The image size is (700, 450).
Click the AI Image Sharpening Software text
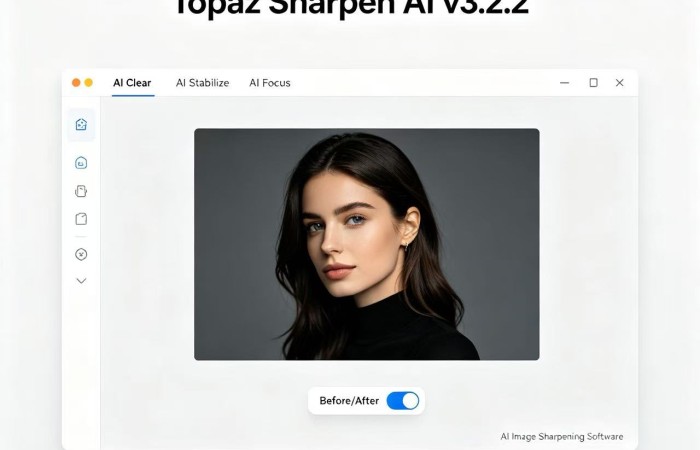coord(562,437)
